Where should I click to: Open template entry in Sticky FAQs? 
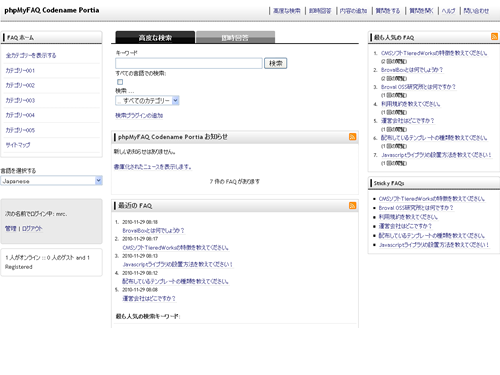click(x=432, y=235)
